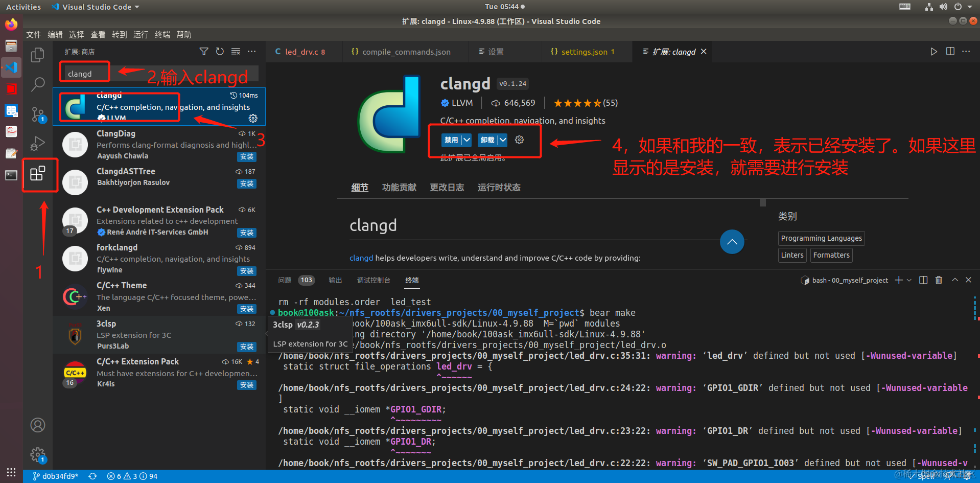
Task: Open the Search view in activity bar
Action: pos(38,84)
